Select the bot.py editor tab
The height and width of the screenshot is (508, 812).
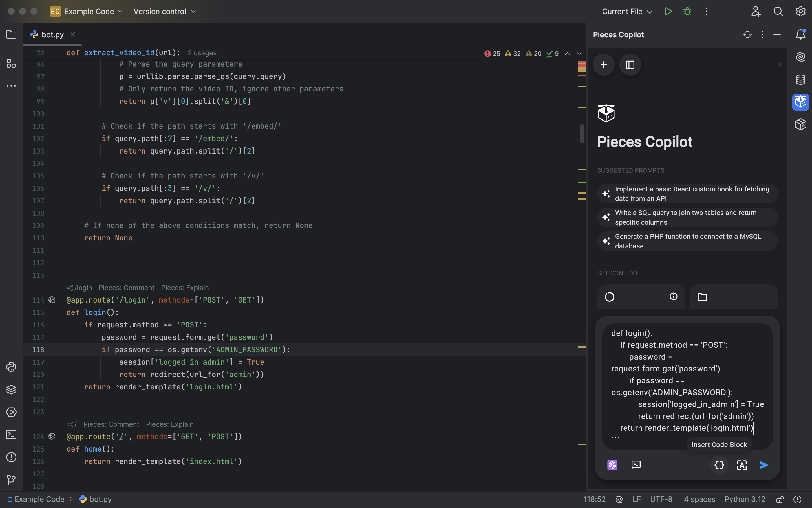click(52, 35)
